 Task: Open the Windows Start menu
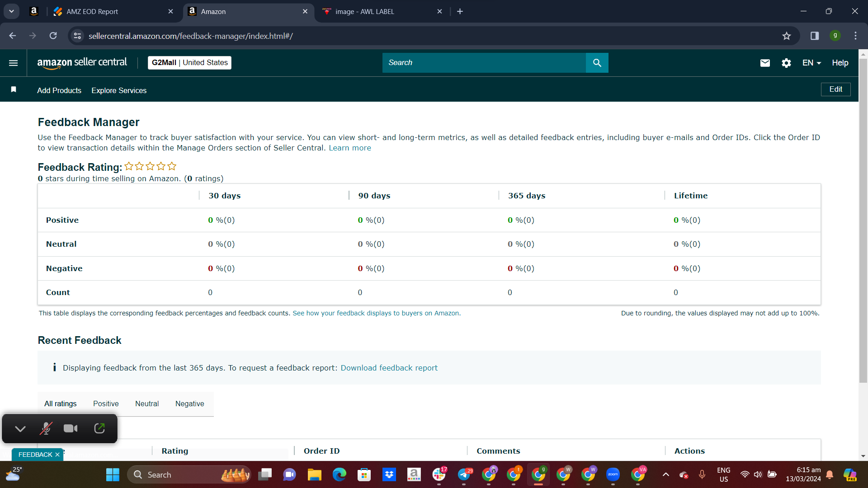pyautogui.click(x=113, y=475)
